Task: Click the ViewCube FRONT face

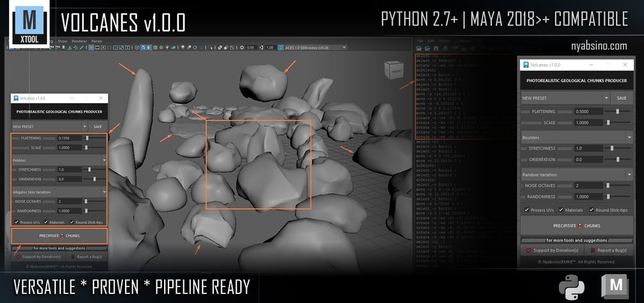Action: [396, 70]
